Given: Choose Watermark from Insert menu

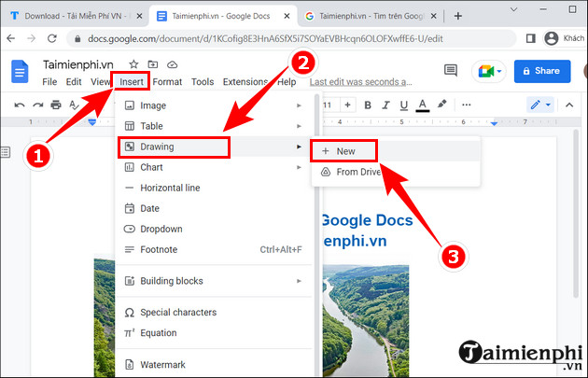Looking at the screenshot, I should pos(214,365).
